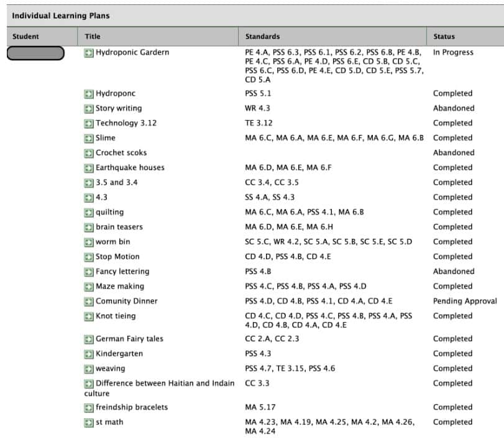
Task: Click the plus icon next to Maze making
Action: (x=89, y=287)
